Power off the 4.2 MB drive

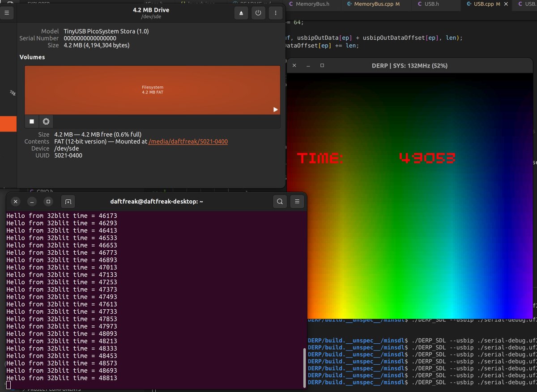pos(258,13)
